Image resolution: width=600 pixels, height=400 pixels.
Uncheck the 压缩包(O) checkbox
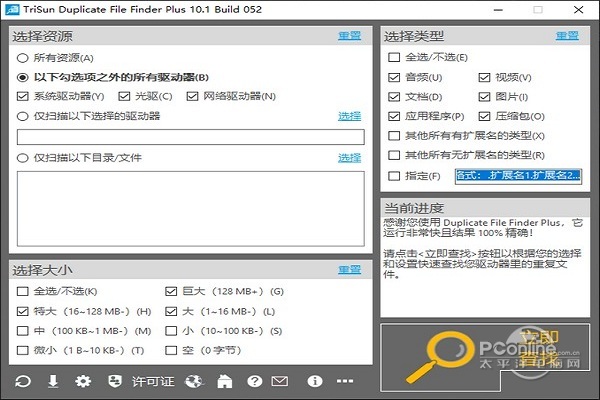[x=484, y=116]
